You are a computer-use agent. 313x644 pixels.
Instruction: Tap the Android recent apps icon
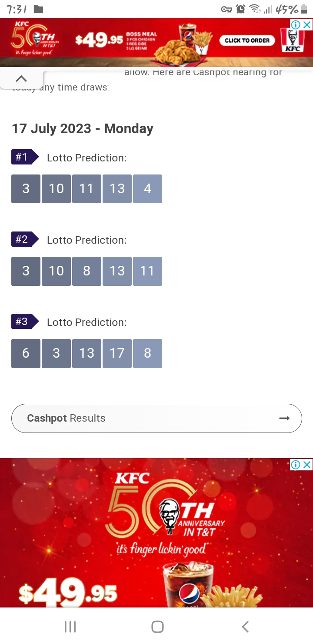pos(70,627)
